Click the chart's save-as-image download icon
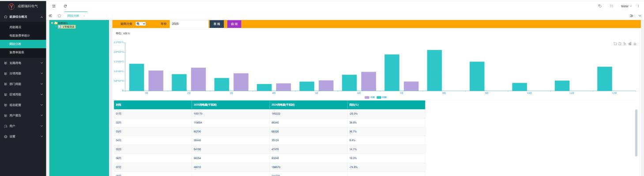 635,43
